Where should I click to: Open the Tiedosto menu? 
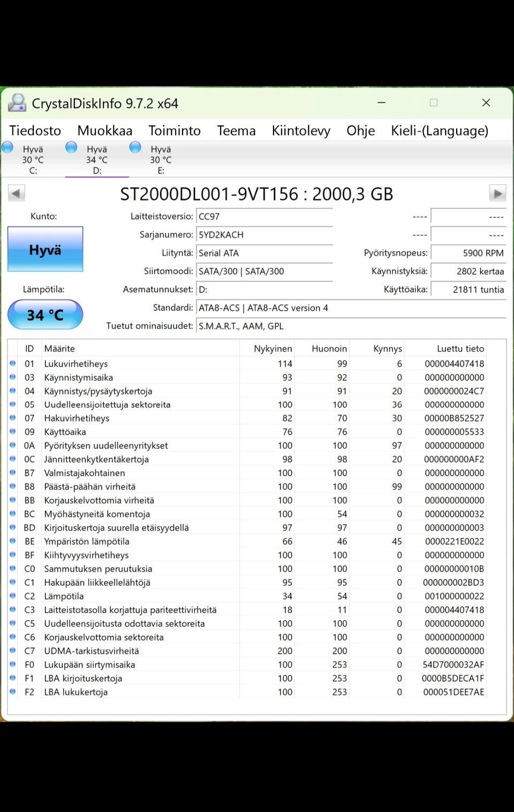(35, 131)
